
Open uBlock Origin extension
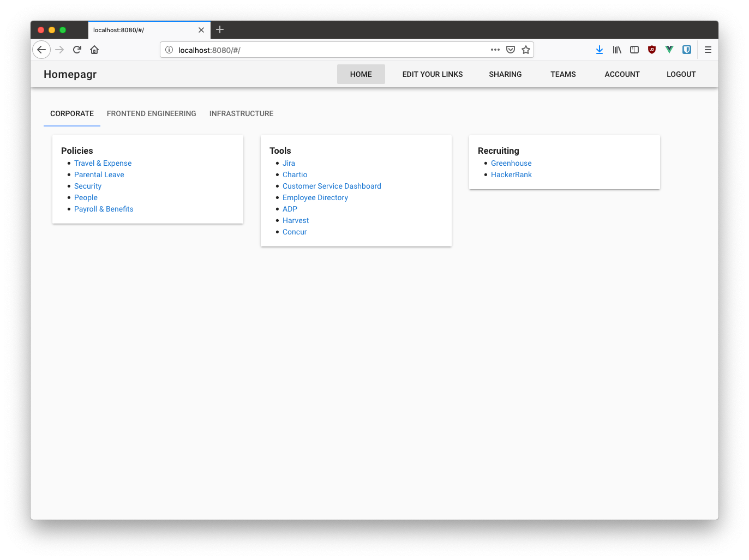pyautogui.click(x=652, y=50)
